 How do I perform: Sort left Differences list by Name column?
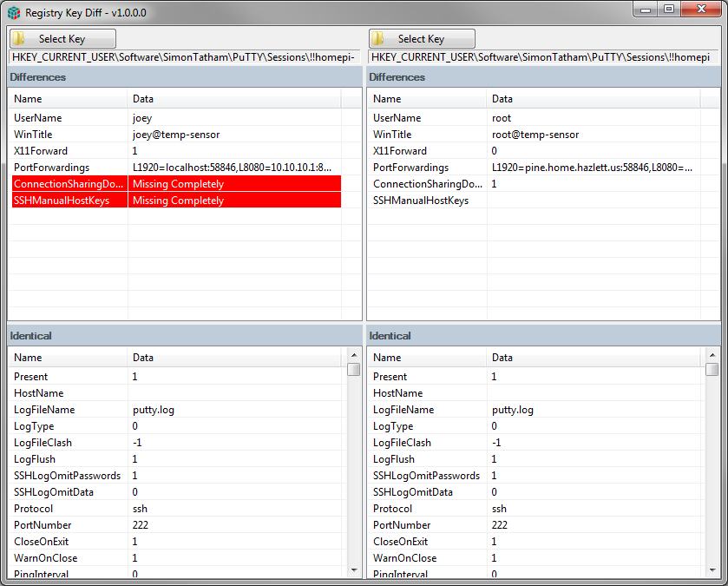68,99
